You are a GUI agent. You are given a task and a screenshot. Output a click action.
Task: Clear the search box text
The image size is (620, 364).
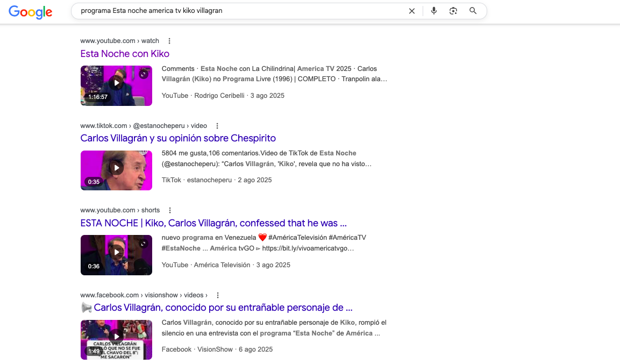tap(412, 11)
